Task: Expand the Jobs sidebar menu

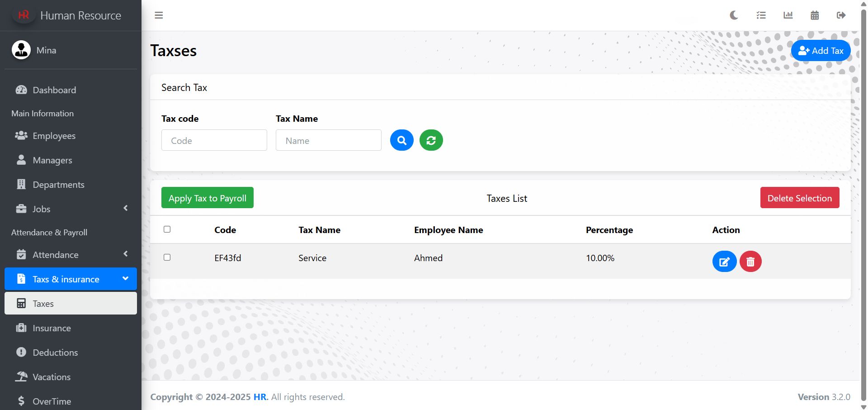Action: [x=71, y=209]
